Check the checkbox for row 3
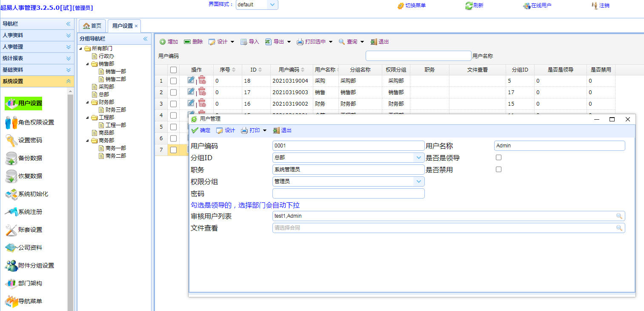The image size is (644, 311). click(173, 104)
